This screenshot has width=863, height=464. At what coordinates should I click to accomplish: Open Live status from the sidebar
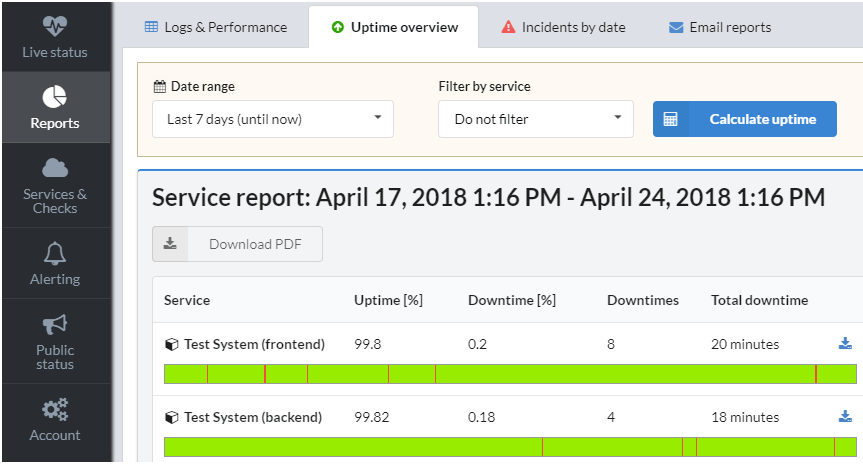pyautogui.click(x=55, y=35)
